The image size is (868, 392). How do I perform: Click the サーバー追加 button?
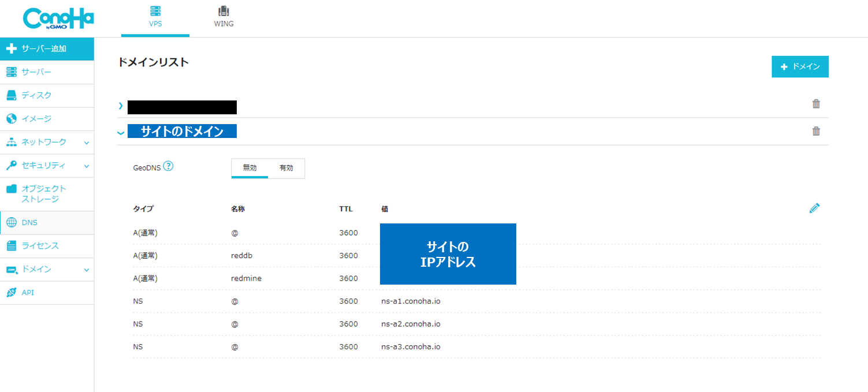coord(47,48)
